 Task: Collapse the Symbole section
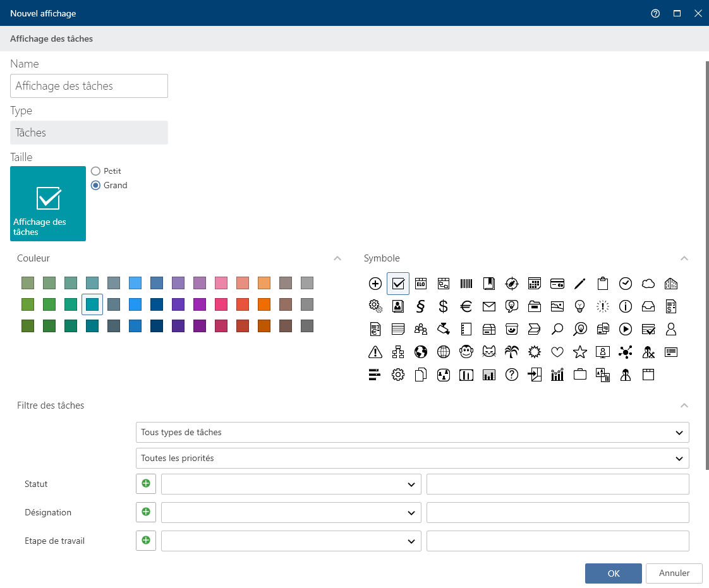point(684,258)
